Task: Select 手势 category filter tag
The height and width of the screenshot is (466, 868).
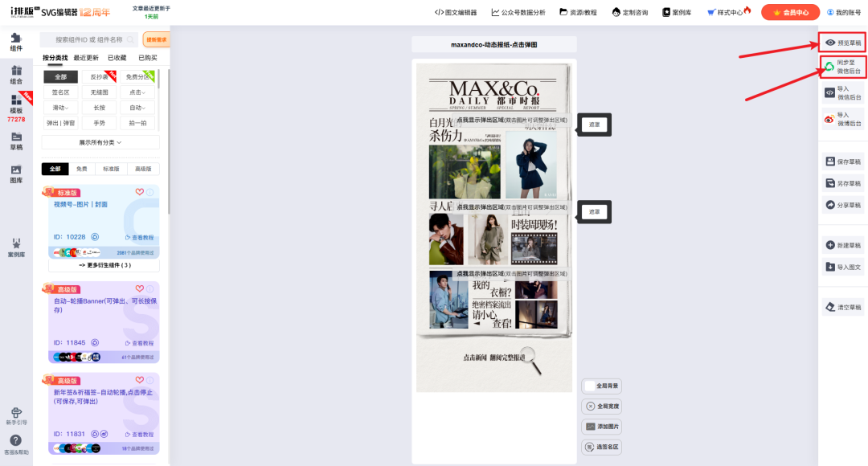Action: coord(99,124)
